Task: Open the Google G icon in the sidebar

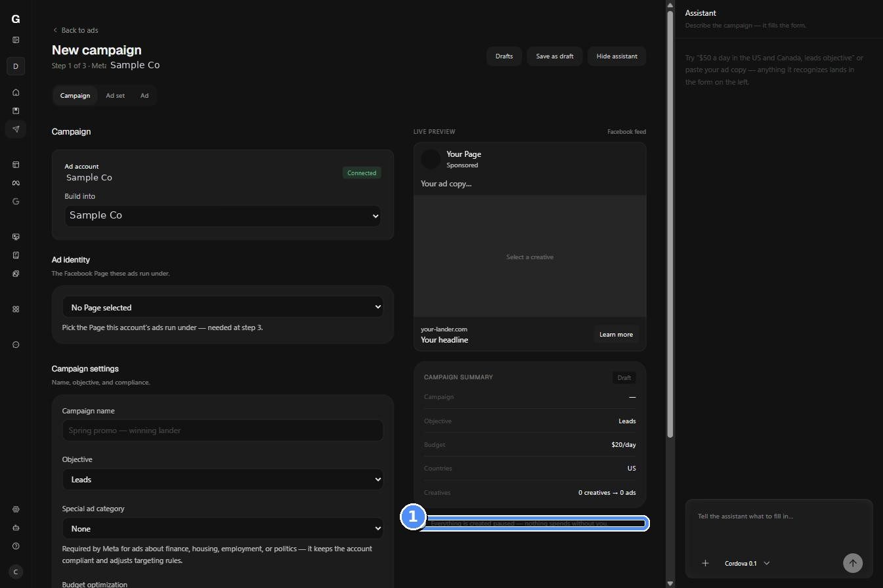Action: point(16,201)
